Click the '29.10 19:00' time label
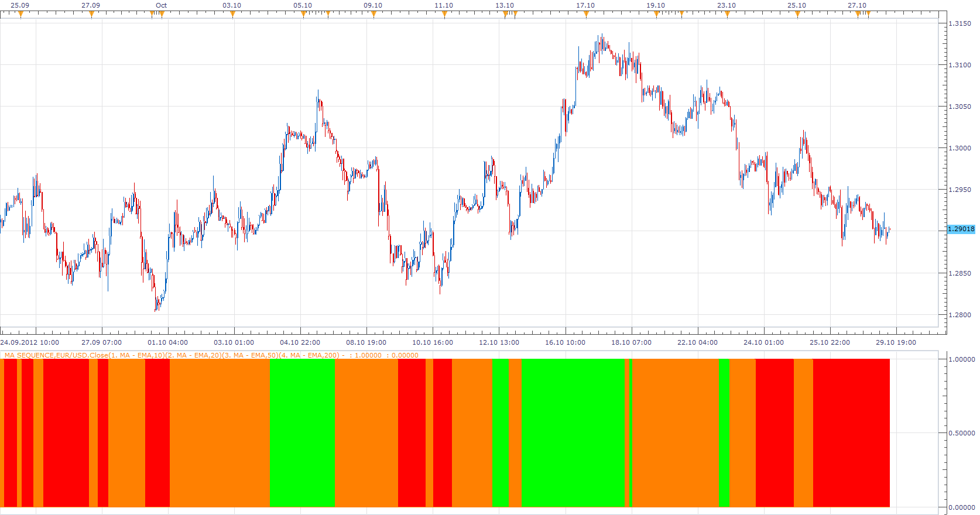The width and height of the screenshot is (980, 515). click(896, 342)
